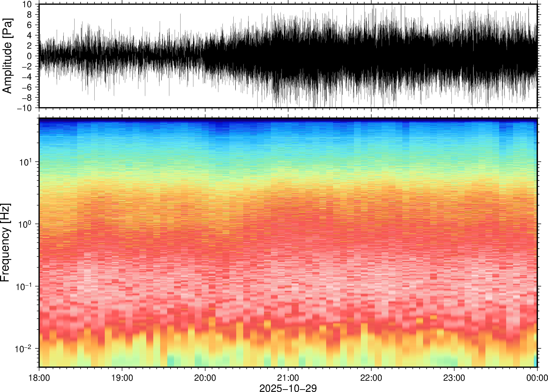Click the 10⁻² frequency tick label

23,349
